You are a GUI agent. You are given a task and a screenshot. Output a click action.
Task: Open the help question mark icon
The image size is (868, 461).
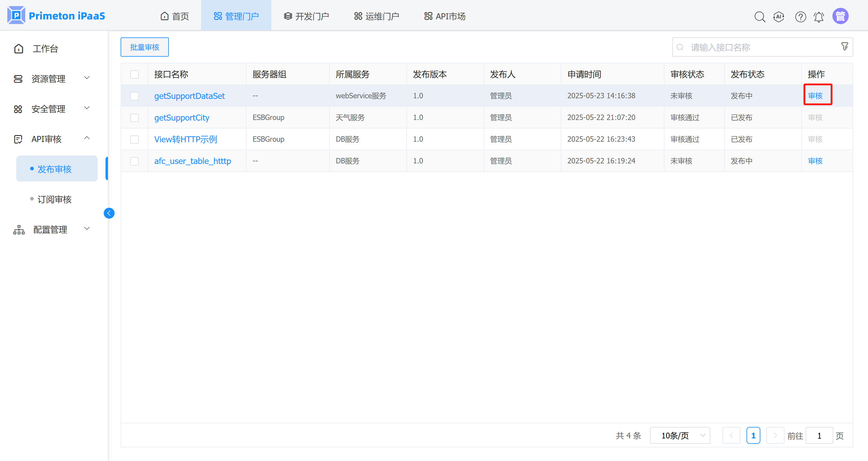coord(800,17)
